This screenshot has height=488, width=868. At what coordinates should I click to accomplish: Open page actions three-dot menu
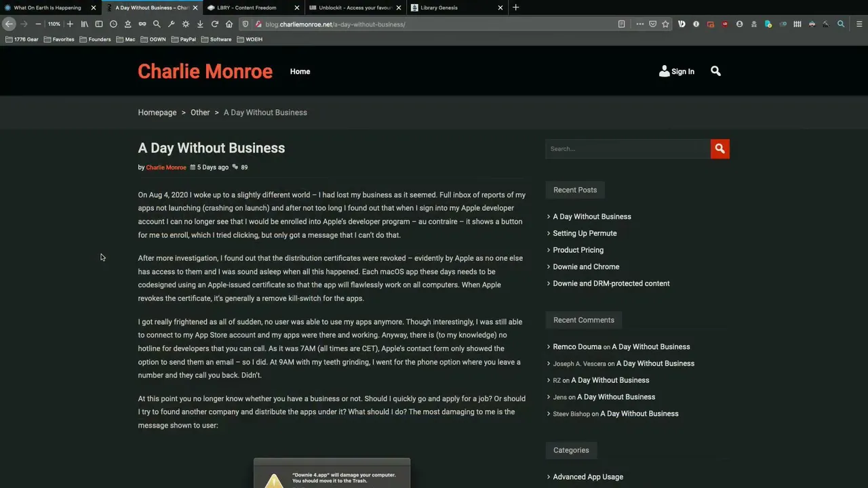[x=639, y=24]
